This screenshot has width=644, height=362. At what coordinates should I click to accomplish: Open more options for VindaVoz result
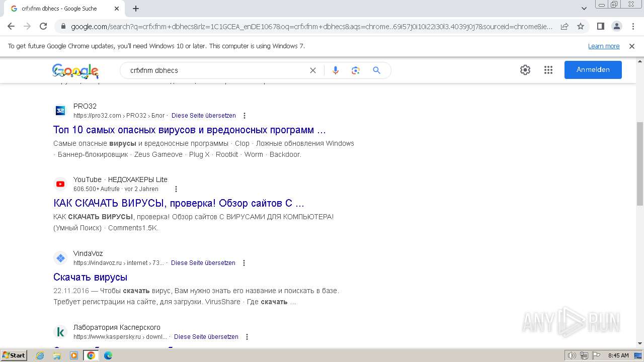[244, 263]
